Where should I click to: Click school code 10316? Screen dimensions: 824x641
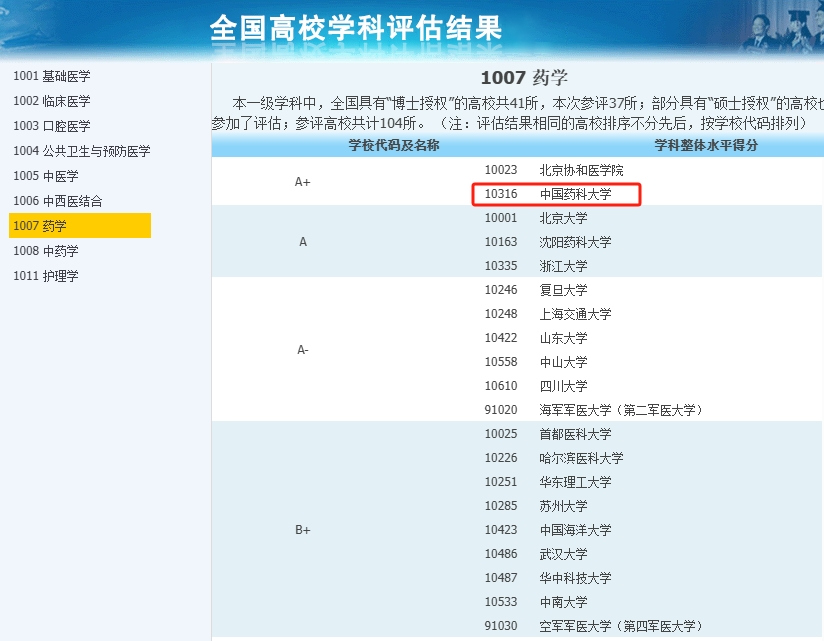[x=501, y=194]
